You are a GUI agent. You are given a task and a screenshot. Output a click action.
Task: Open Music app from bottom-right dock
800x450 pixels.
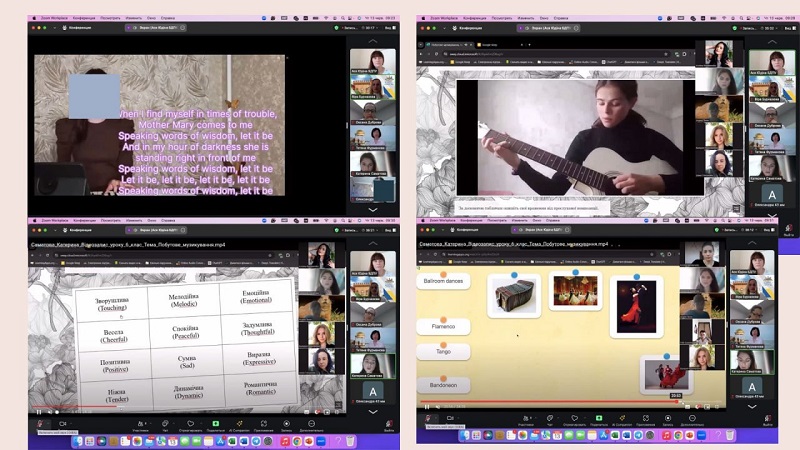point(666,436)
